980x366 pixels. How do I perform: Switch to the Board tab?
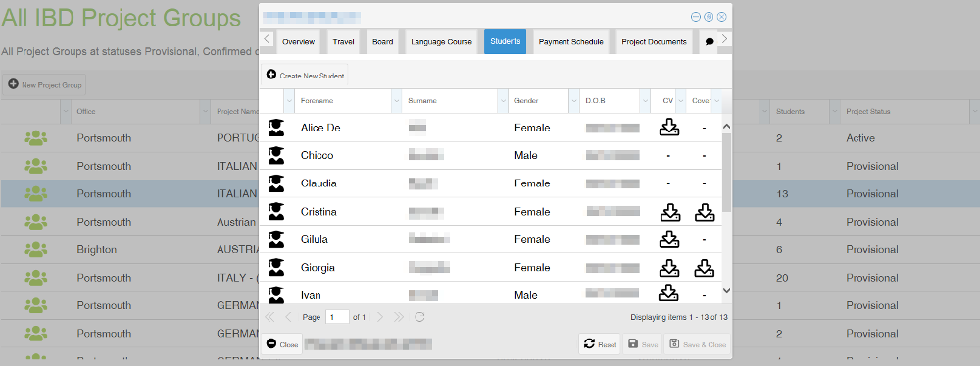pos(382,42)
